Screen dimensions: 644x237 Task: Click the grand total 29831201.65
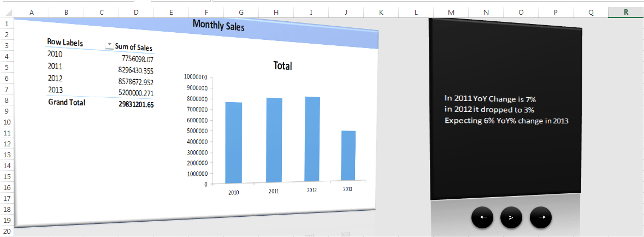tap(136, 105)
